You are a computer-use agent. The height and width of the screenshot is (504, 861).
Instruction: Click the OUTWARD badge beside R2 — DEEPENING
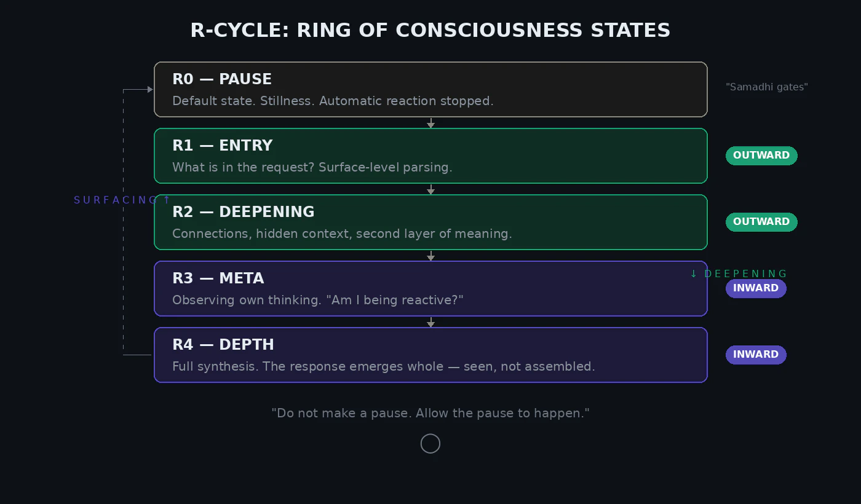(x=761, y=222)
